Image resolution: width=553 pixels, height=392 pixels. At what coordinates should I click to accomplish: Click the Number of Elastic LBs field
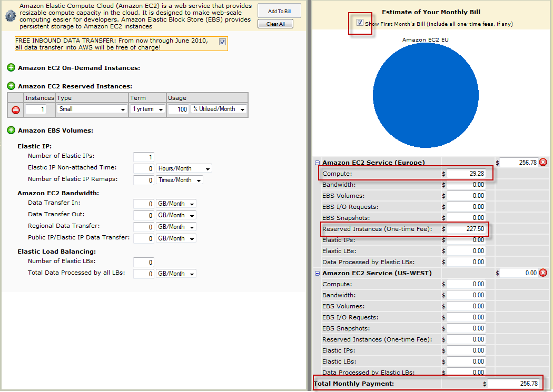pyautogui.click(x=144, y=262)
